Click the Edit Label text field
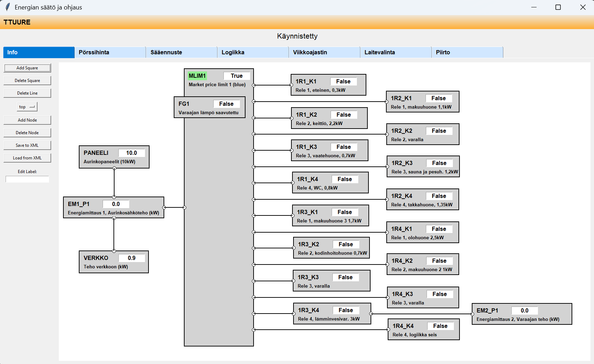 coord(27,179)
